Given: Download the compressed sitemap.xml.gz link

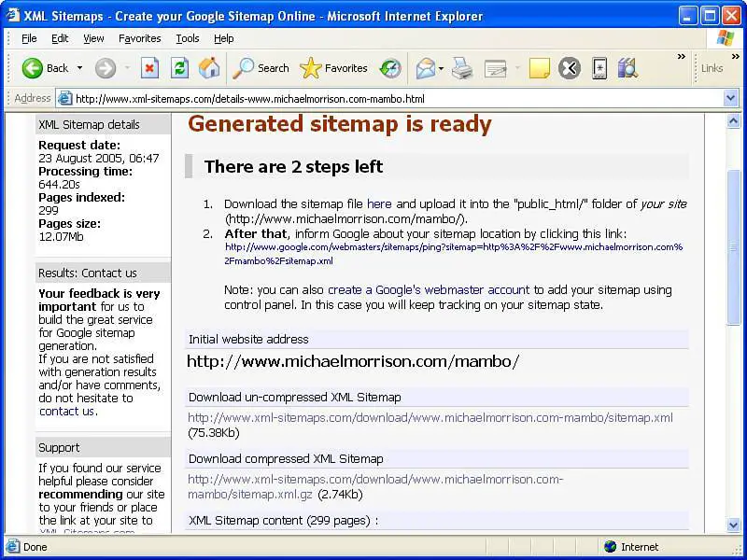Looking at the screenshot, I should [x=375, y=486].
